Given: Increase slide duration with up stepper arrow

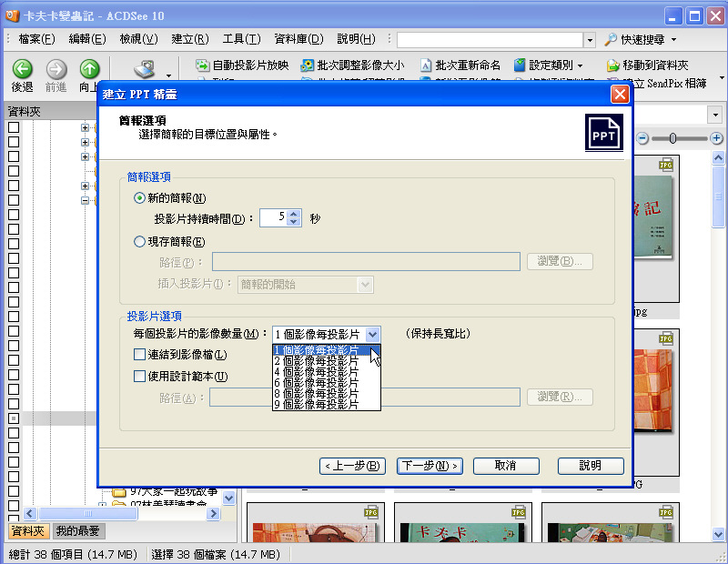Looking at the screenshot, I should point(293,214).
